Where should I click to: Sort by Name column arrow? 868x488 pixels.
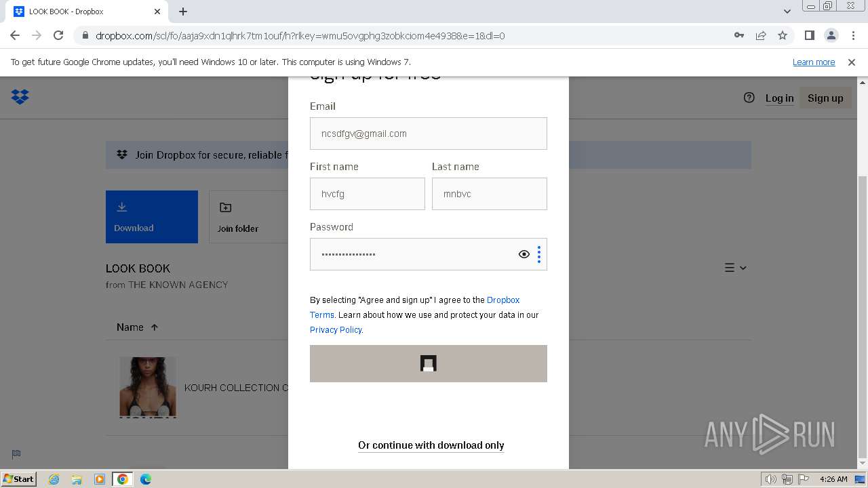155,327
